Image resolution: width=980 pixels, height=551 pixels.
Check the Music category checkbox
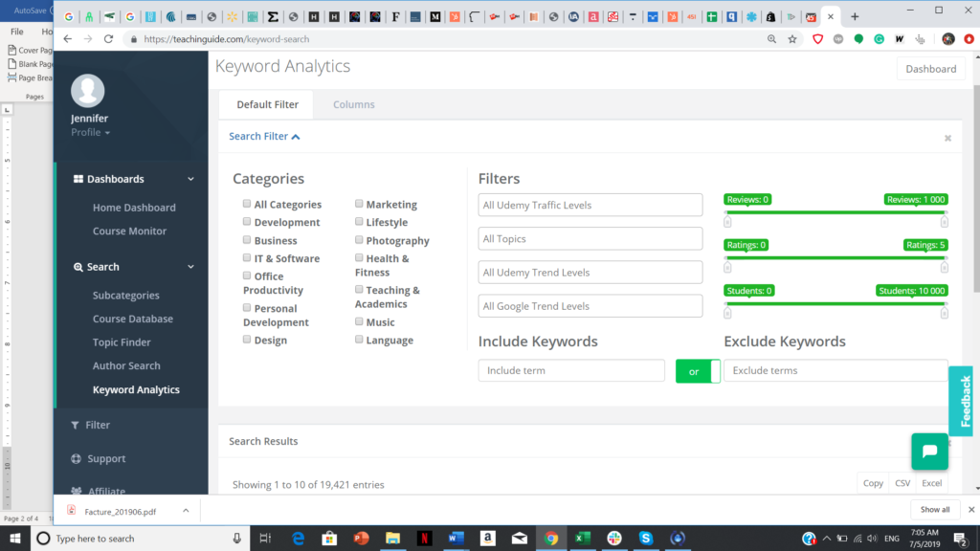click(x=359, y=321)
